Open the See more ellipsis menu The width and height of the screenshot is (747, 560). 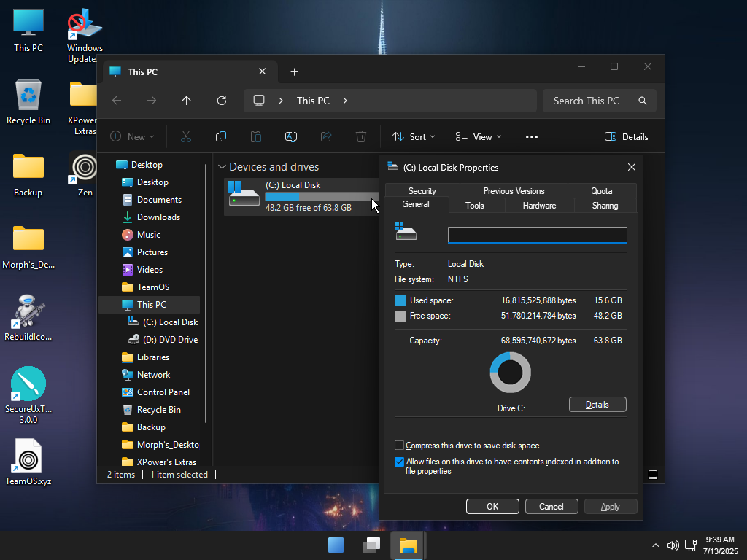coord(532,136)
